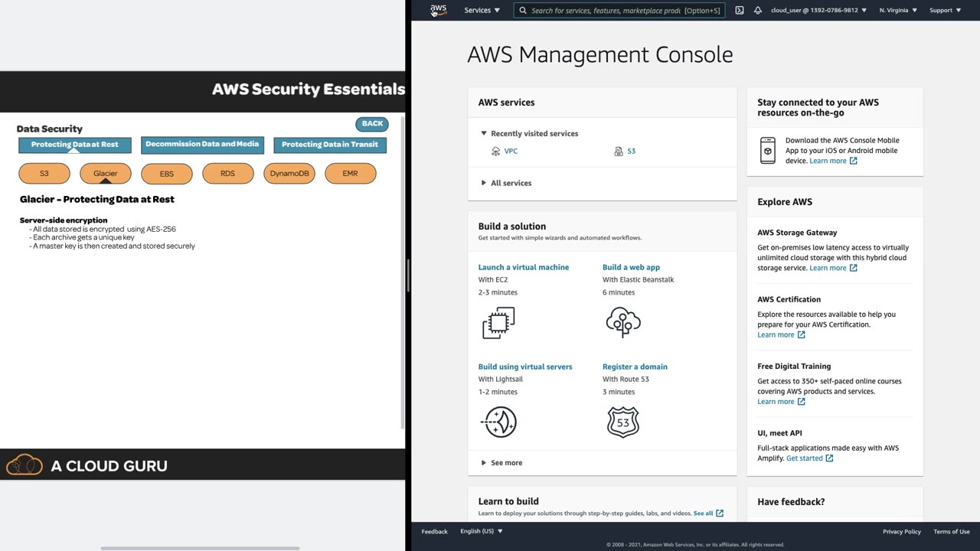Open the notifications bell icon

tap(757, 10)
